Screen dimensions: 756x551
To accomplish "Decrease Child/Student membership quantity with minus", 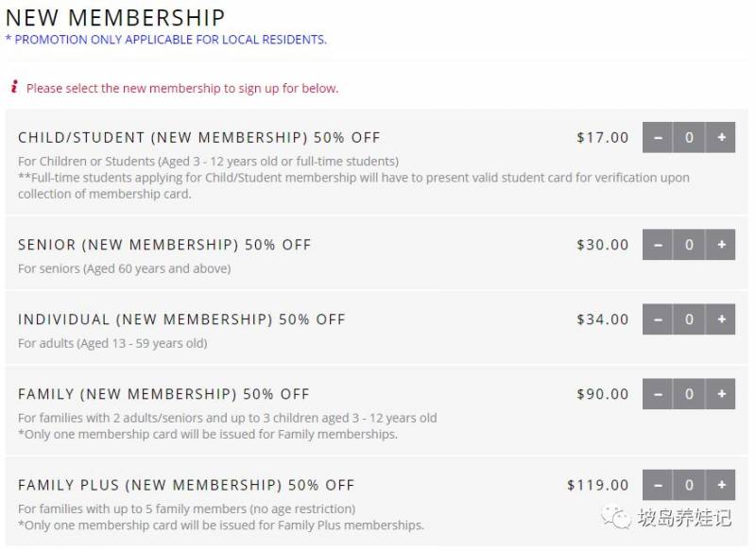I will pyautogui.click(x=658, y=137).
